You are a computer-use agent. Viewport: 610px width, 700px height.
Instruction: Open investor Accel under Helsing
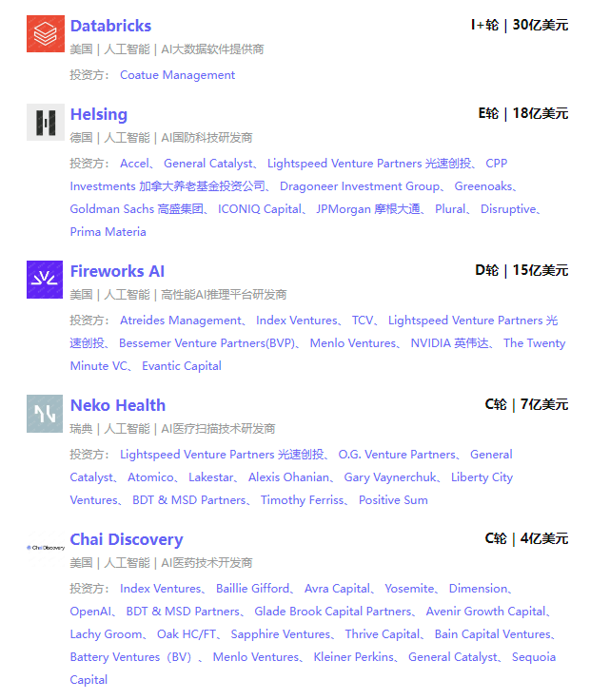point(134,164)
